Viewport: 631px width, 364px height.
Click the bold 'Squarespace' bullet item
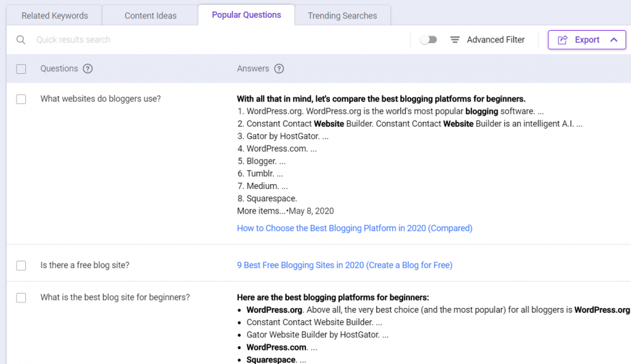tap(271, 360)
